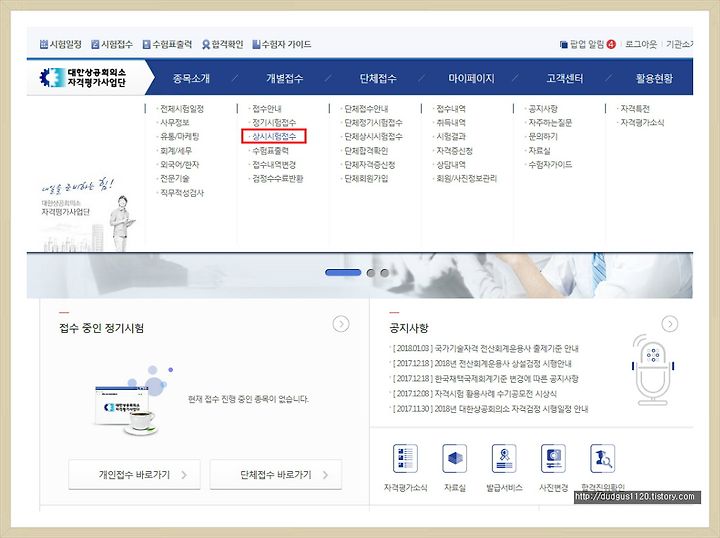Open 자료실 quick icon
Viewport: 720px width, 538px height.
[455, 467]
